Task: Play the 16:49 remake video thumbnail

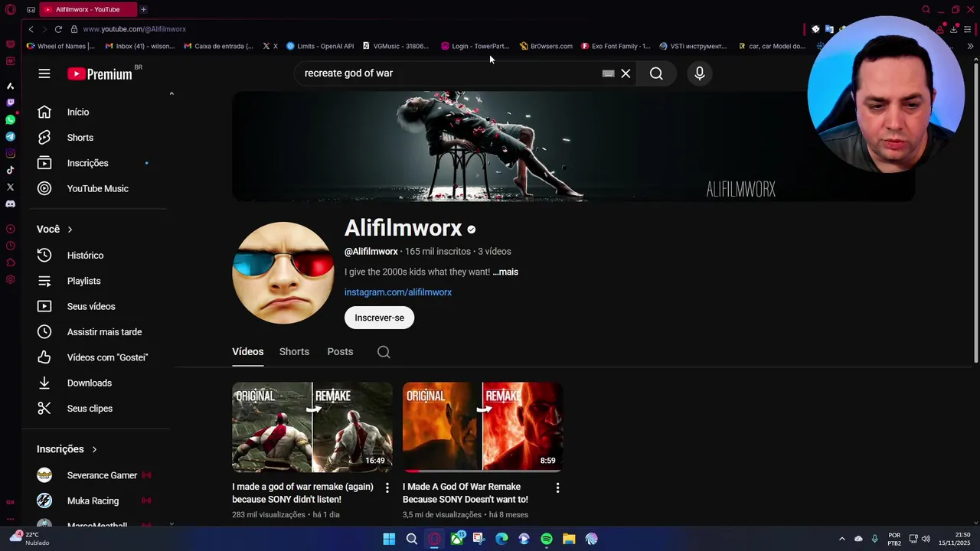Action: click(312, 427)
